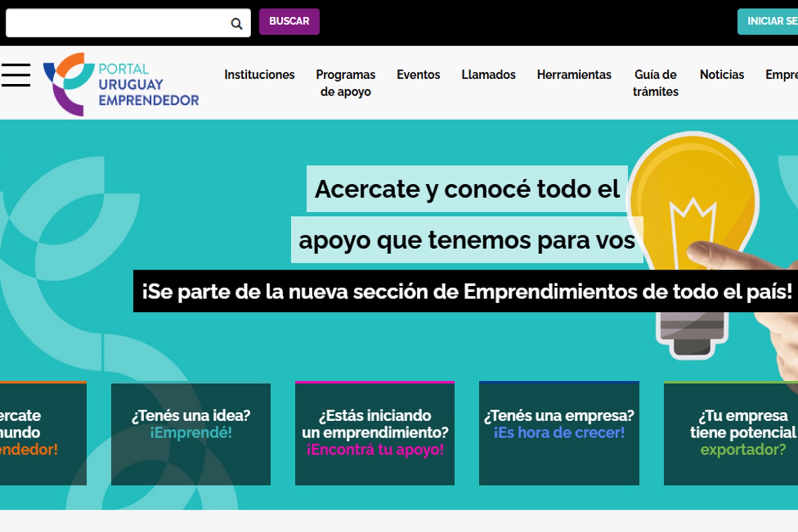Navigate to Guía de trámites
Screen dimensions: 798x532
(x=655, y=83)
